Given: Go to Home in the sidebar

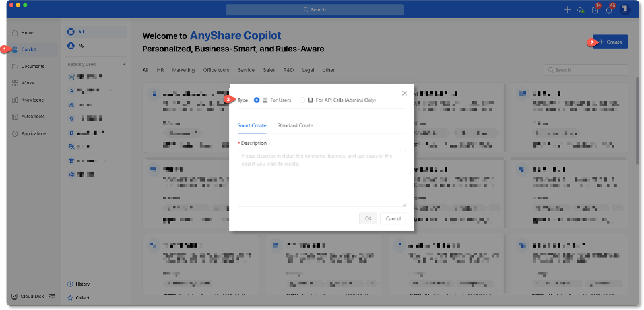Looking at the screenshot, I should pos(27,32).
